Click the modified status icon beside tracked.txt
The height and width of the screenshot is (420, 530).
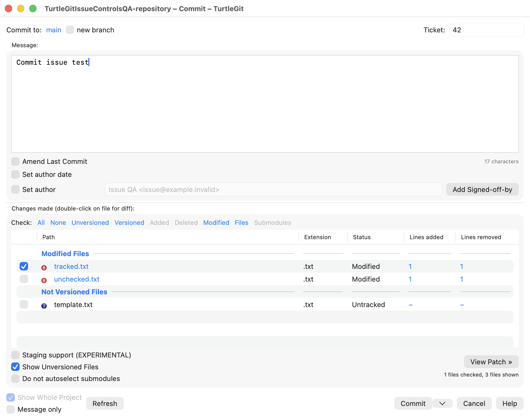[x=44, y=268]
